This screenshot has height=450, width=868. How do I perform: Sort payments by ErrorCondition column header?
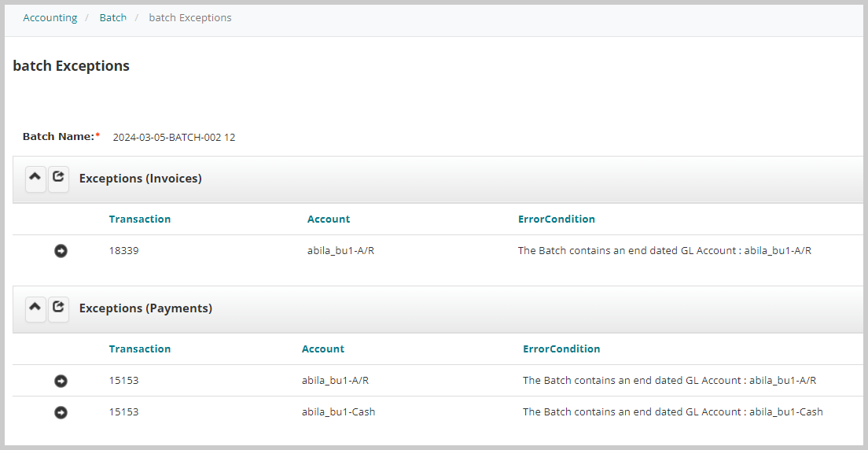click(x=561, y=349)
